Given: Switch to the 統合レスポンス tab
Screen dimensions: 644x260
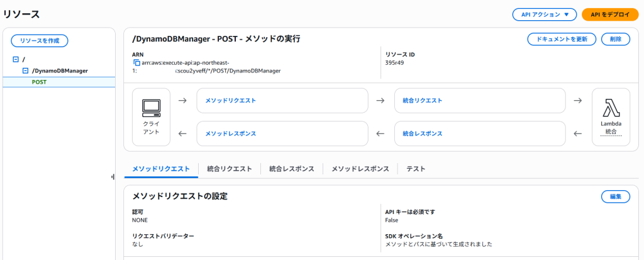Looking at the screenshot, I should pyautogui.click(x=292, y=169).
